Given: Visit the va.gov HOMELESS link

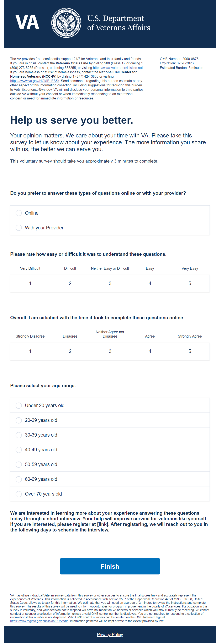Looking at the screenshot, I should (35, 81).
